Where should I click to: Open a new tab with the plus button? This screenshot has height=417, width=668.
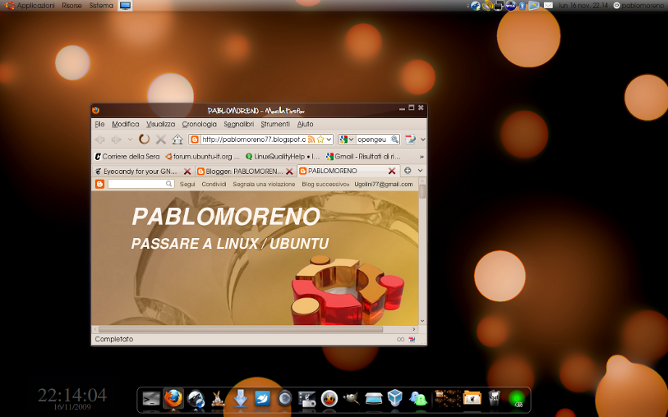[408, 170]
